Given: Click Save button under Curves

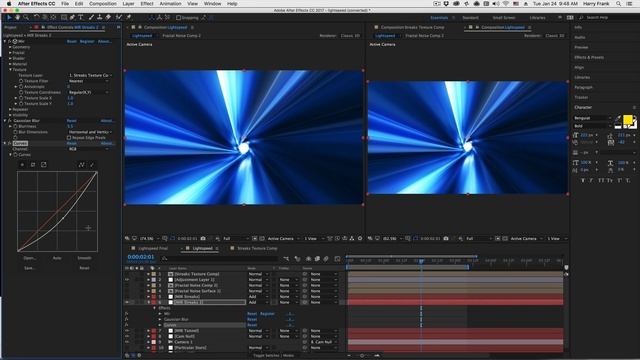Looking at the screenshot, I should tap(29, 268).
